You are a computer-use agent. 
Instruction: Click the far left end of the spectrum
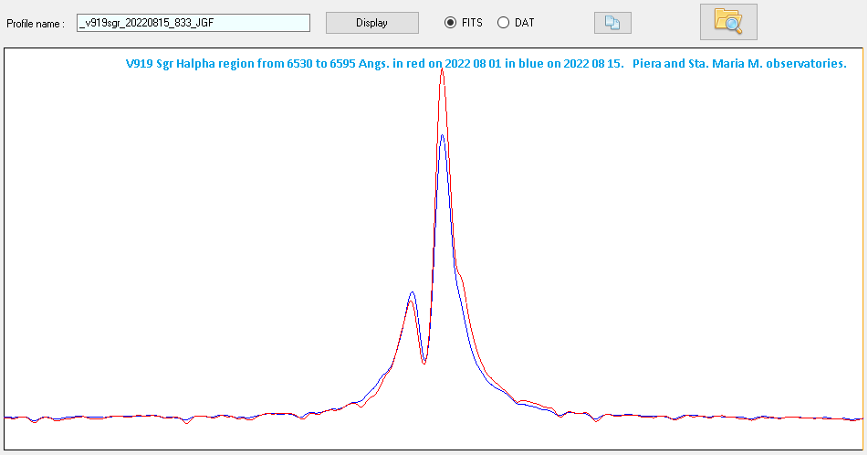tap(7, 418)
